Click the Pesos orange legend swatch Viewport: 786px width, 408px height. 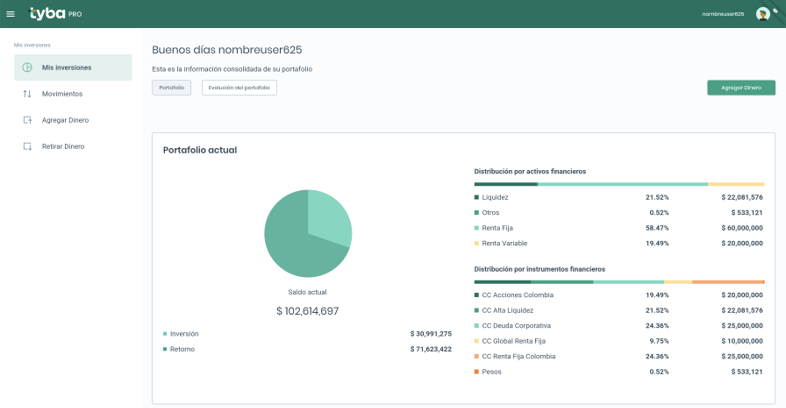477,372
